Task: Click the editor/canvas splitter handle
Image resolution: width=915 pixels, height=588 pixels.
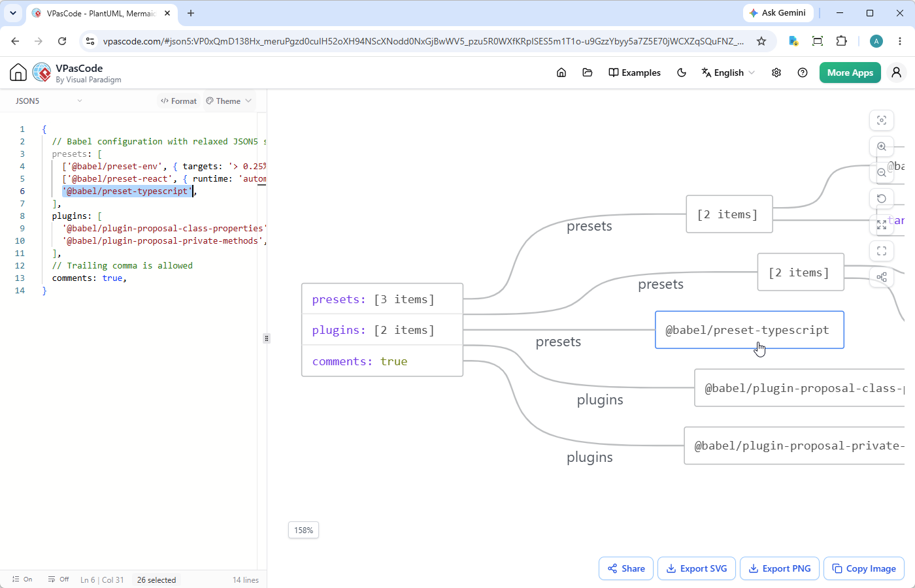Action: pyautogui.click(x=266, y=338)
